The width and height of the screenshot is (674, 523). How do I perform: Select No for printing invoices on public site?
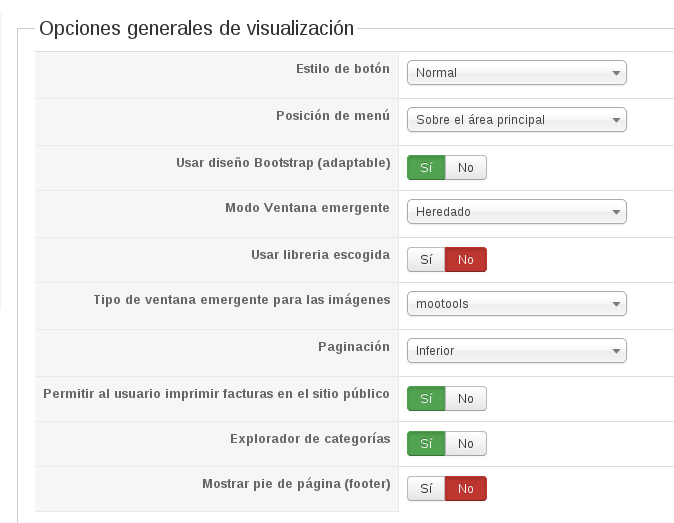pyautogui.click(x=466, y=398)
